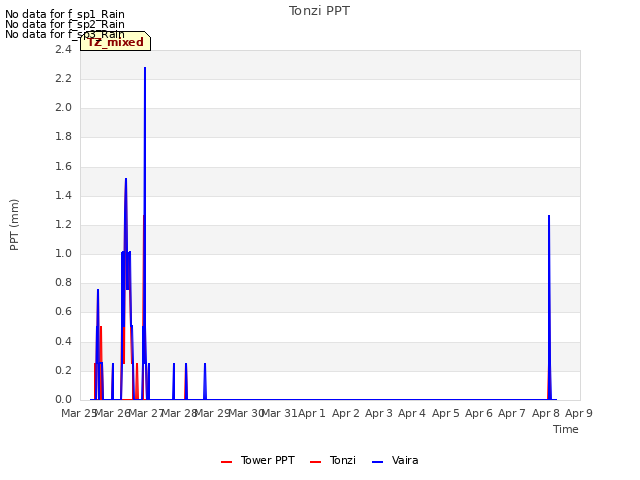
Task: Click the red Tonzi legend swatch
Action: pos(316,462)
